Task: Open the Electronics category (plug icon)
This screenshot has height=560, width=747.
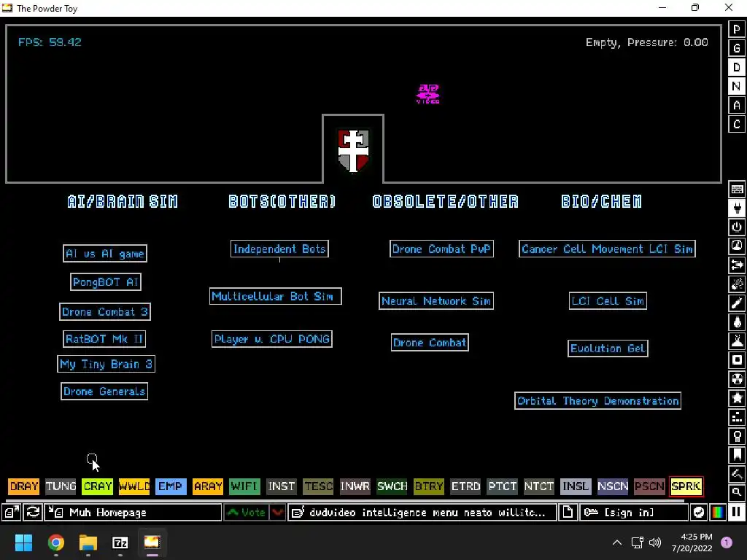Action: 737,208
